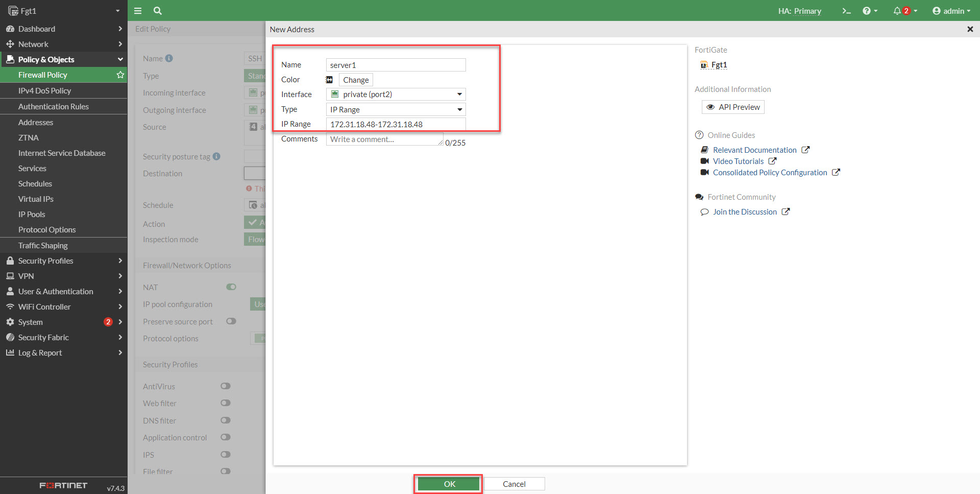Image resolution: width=980 pixels, height=494 pixels.
Task: Expand Security Fabric menu
Action: click(64, 337)
